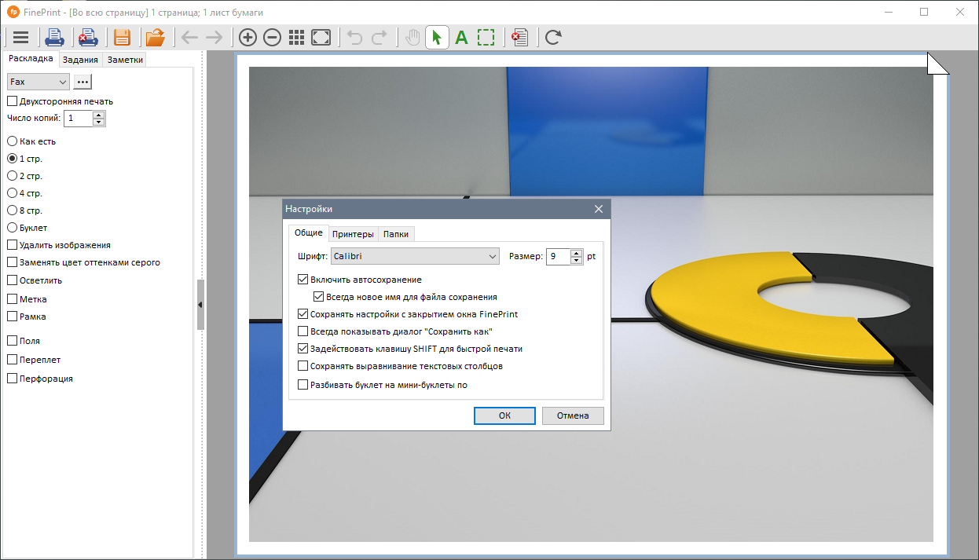979x560 pixels.
Task: Close the Настройки dialog with X
Action: [599, 209]
